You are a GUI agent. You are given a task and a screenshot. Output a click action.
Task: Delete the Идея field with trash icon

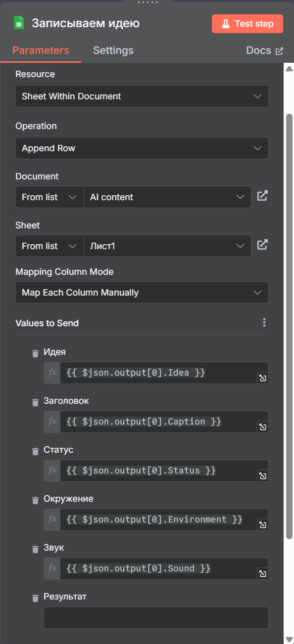point(35,353)
